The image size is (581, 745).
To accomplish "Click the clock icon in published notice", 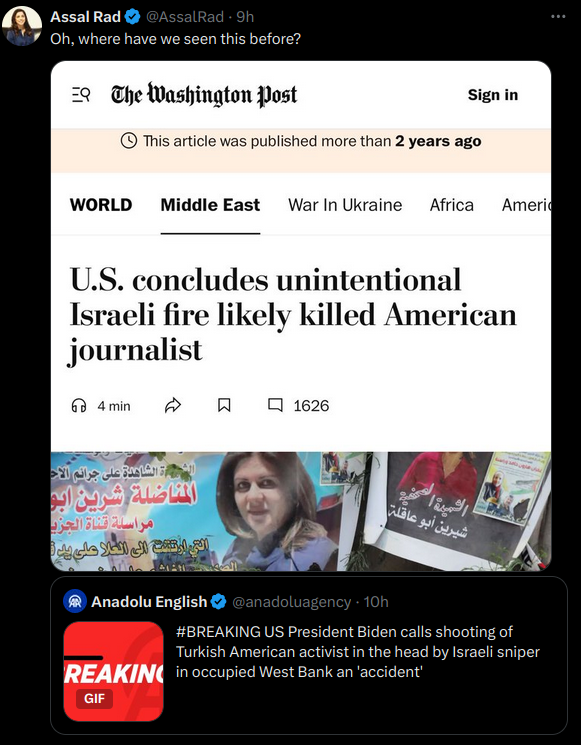I will (129, 141).
